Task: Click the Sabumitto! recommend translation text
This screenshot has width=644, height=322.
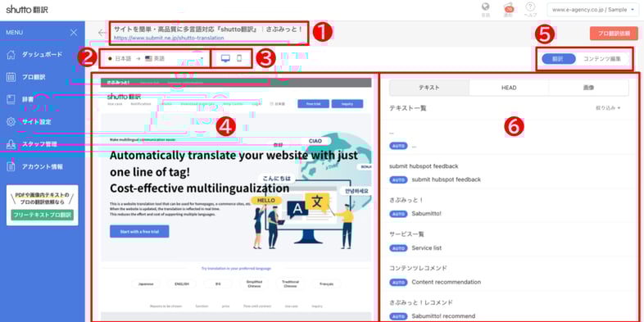Action: pos(443,316)
